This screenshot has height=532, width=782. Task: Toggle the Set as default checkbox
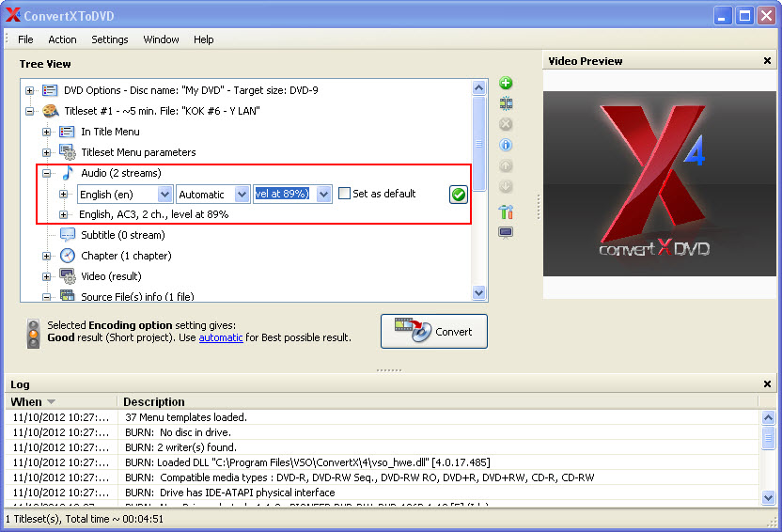pos(344,194)
